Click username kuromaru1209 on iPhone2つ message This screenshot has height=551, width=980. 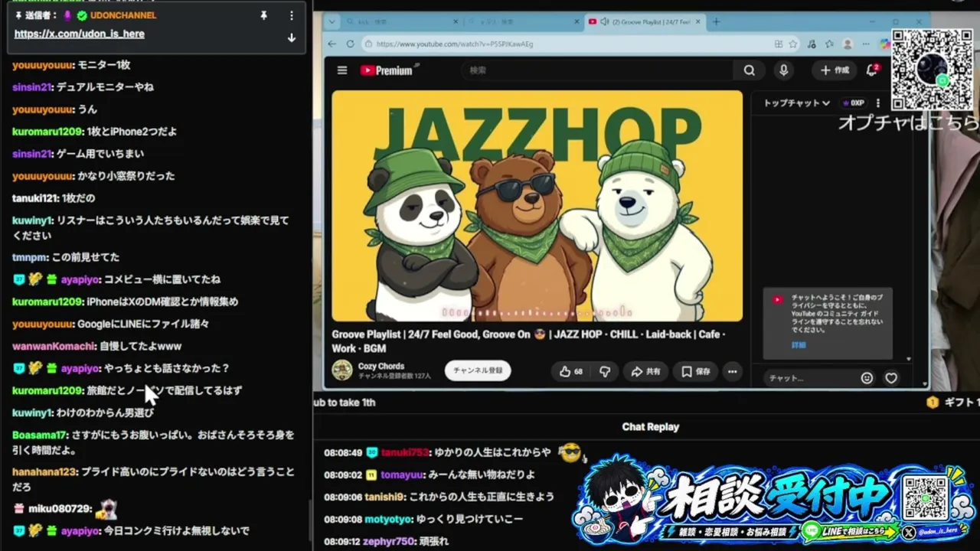pos(47,132)
